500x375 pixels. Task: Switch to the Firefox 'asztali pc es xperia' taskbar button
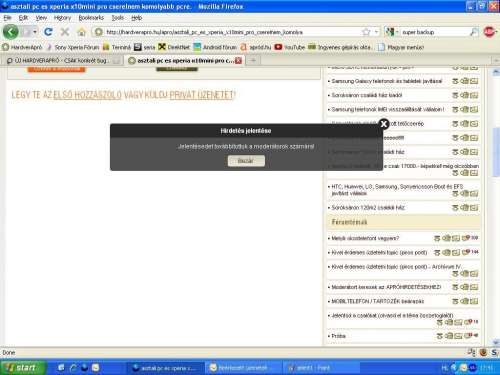166,368
